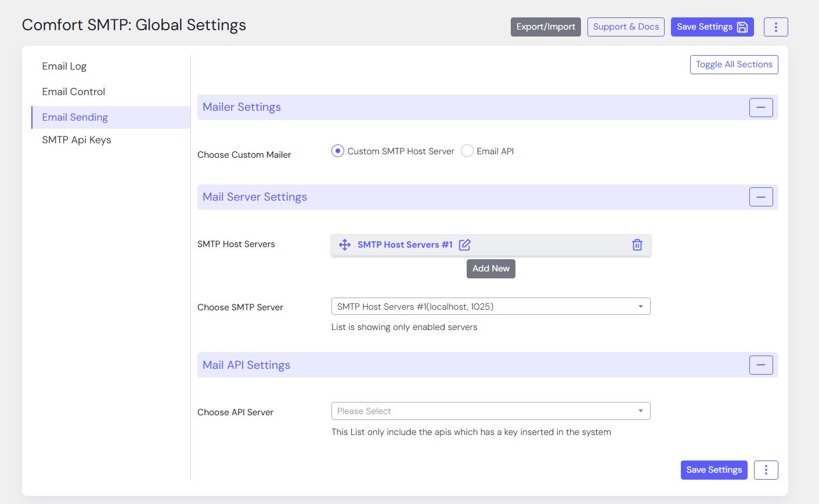Open the bottom three-dot options menu

766,470
